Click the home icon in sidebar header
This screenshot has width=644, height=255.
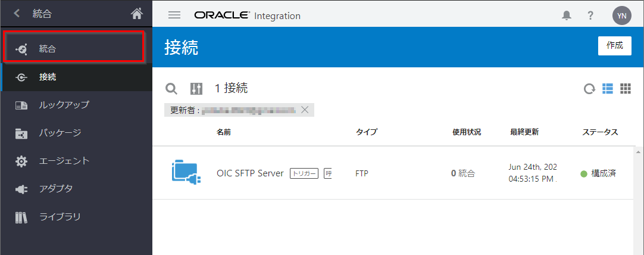click(137, 14)
